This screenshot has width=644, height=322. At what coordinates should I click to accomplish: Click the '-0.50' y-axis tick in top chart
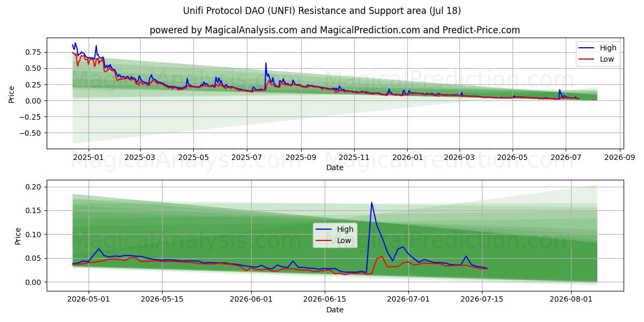click(31, 133)
